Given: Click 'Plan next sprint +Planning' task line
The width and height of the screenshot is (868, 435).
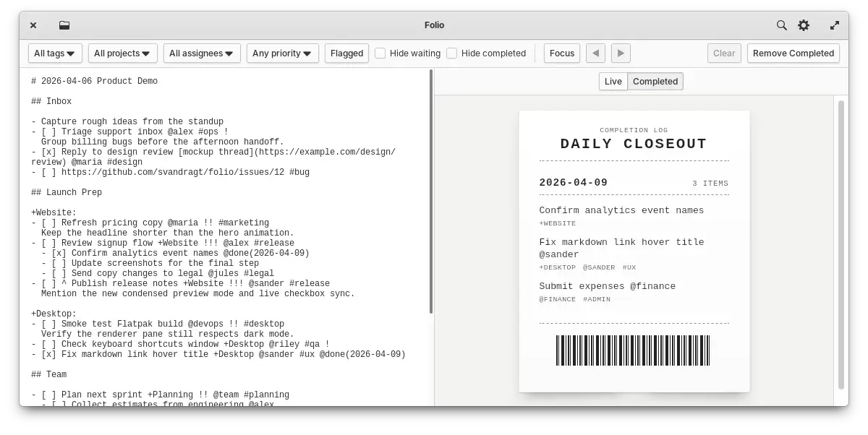Looking at the screenshot, I should click(x=160, y=395).
